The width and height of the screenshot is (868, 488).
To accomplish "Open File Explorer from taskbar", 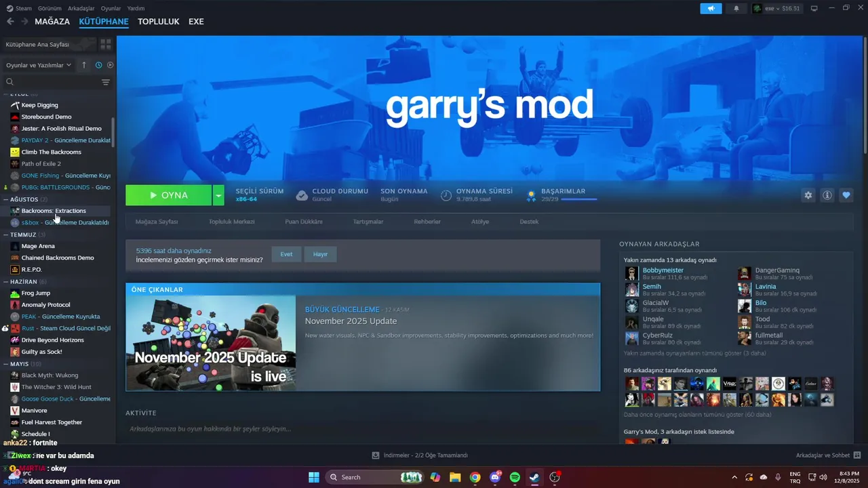I will pyautogui.click(x=455, y=477).
